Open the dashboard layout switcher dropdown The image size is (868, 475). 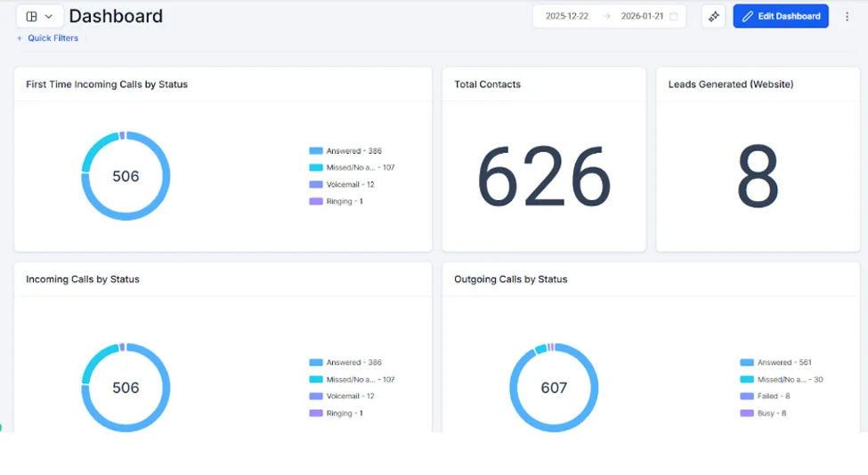pos(39,16)
